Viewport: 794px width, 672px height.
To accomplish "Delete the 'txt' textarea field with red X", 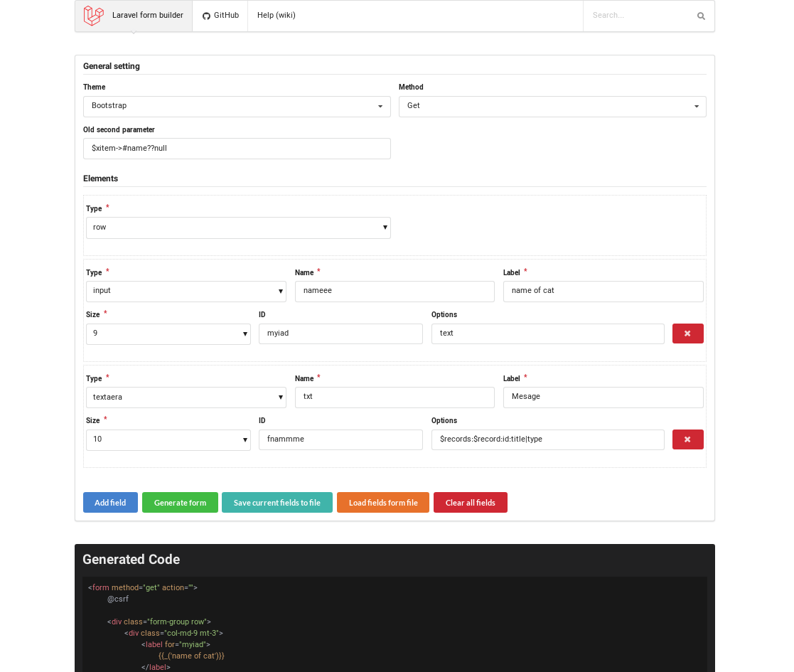I will pyautogui.click(x=687, y=439).
